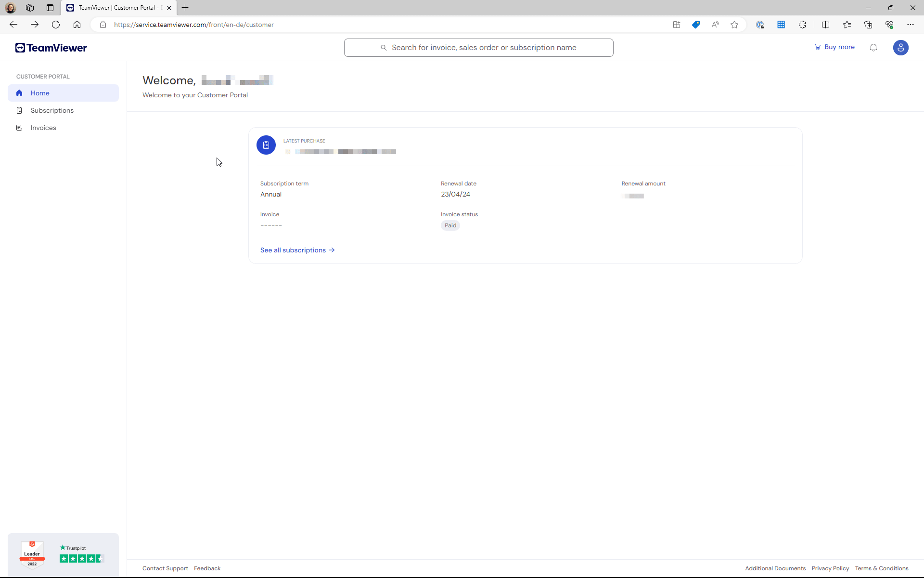Click the Annual subscription term link
This screenshot has width=924, height=578.
(x=271, y=194)
